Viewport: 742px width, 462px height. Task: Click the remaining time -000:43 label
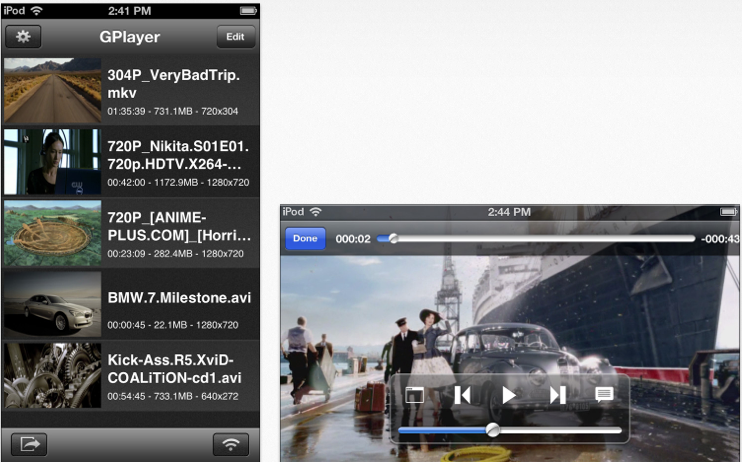point(720,239)
